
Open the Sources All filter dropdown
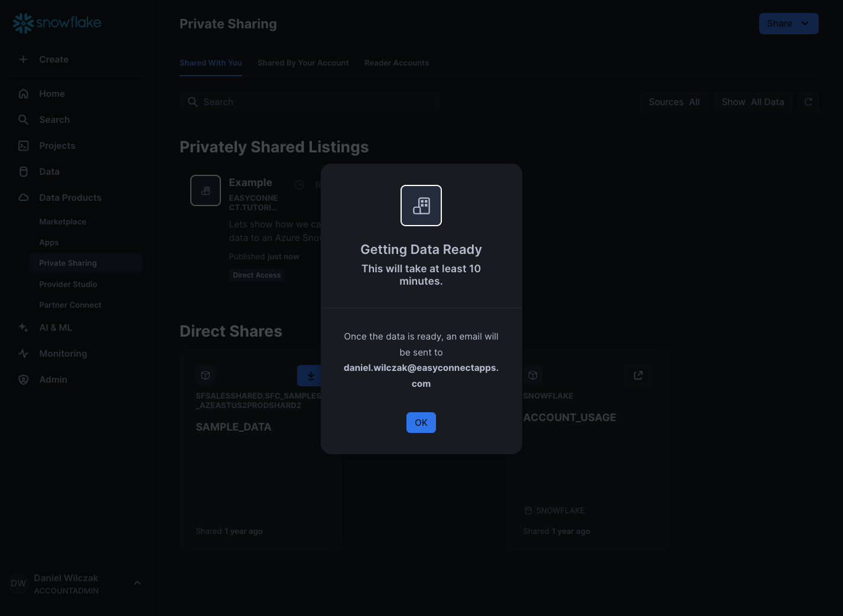coord(673,102)
